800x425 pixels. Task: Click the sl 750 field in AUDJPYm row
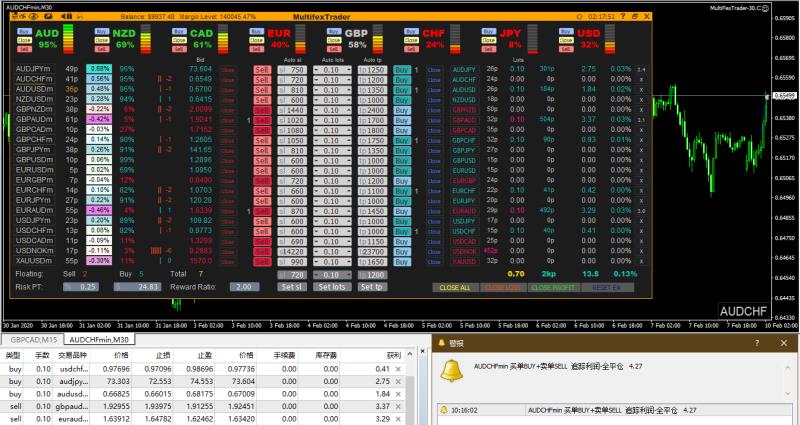[292, 70]
